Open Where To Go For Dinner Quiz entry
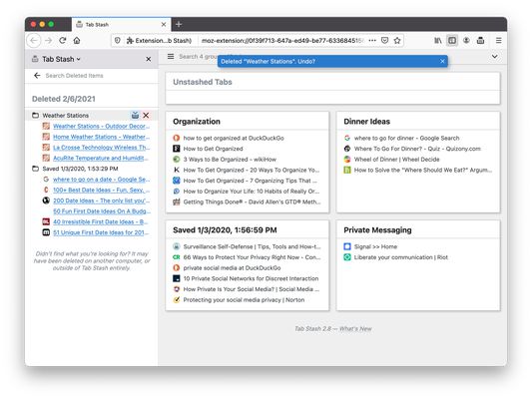Screen dimensions: 532x399 tap(417, 149)
